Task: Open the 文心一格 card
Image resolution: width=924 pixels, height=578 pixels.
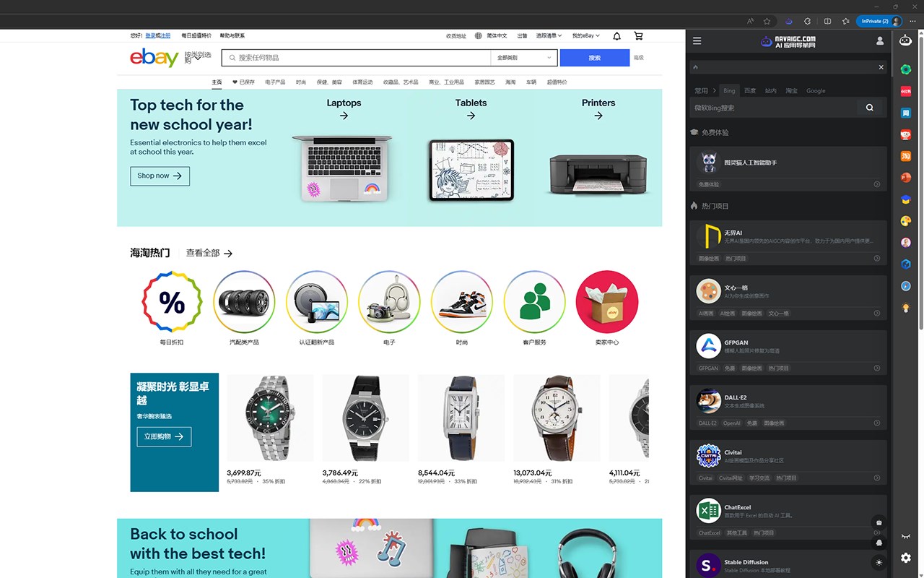Action: [788, 298]
